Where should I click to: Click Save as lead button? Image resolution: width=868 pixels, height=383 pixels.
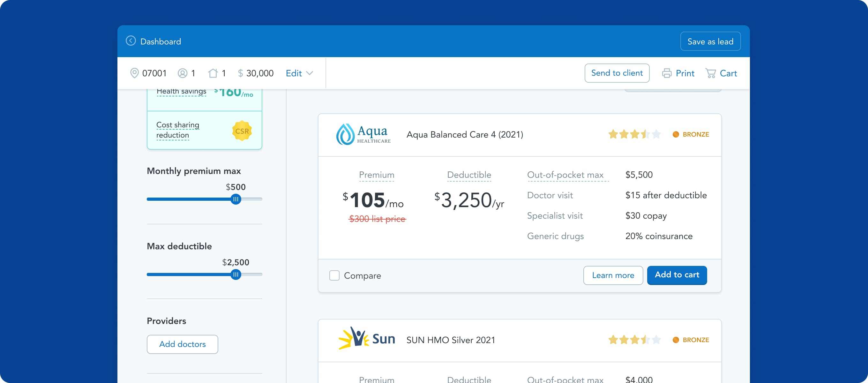[x=710, y=41]
